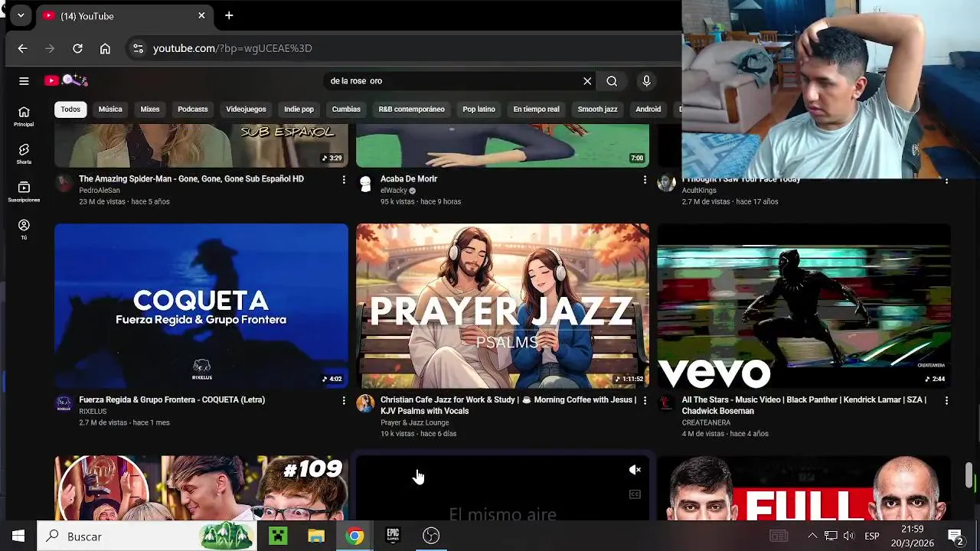980x551 pixels.
Task: Click the browser address bar URL
Action: (232, 48)
